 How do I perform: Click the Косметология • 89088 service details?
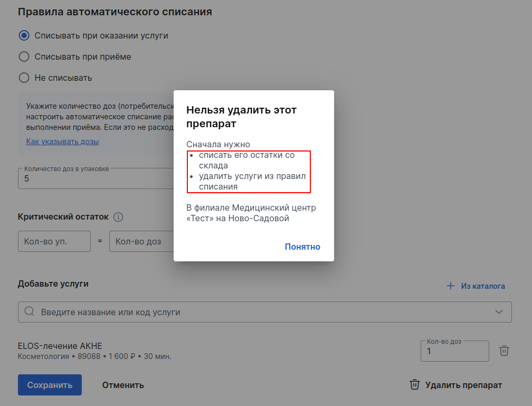click(x=94, y=356)
